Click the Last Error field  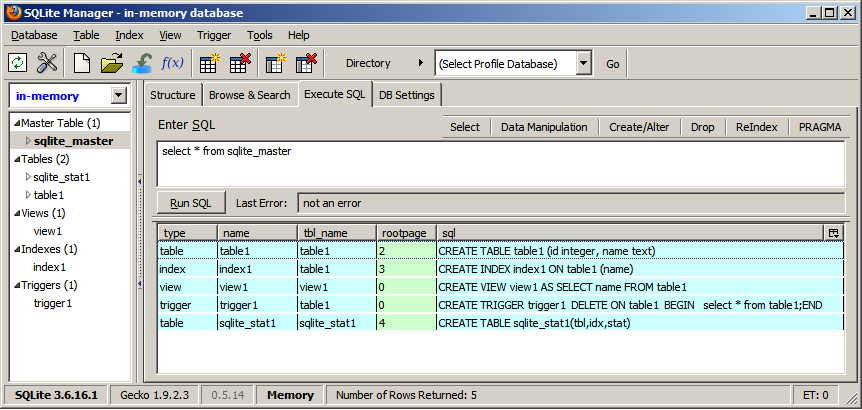[x=571, y=203]
